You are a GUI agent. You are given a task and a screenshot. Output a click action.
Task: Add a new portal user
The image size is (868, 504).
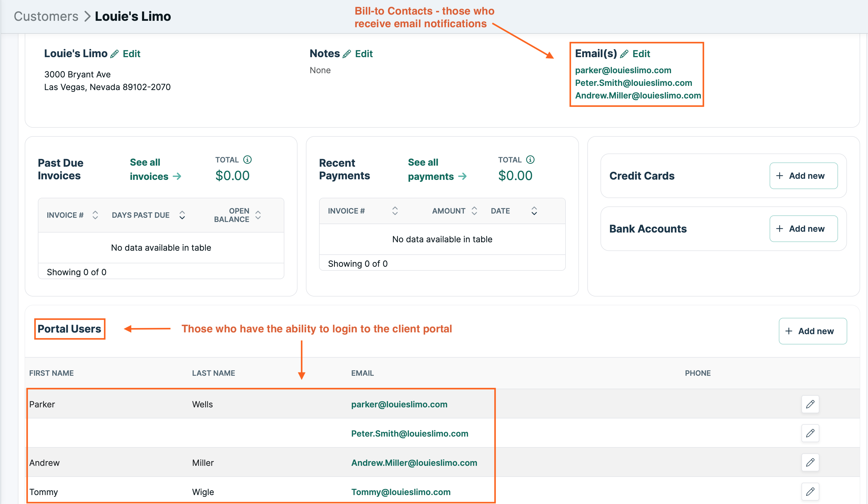coord(813,331)
